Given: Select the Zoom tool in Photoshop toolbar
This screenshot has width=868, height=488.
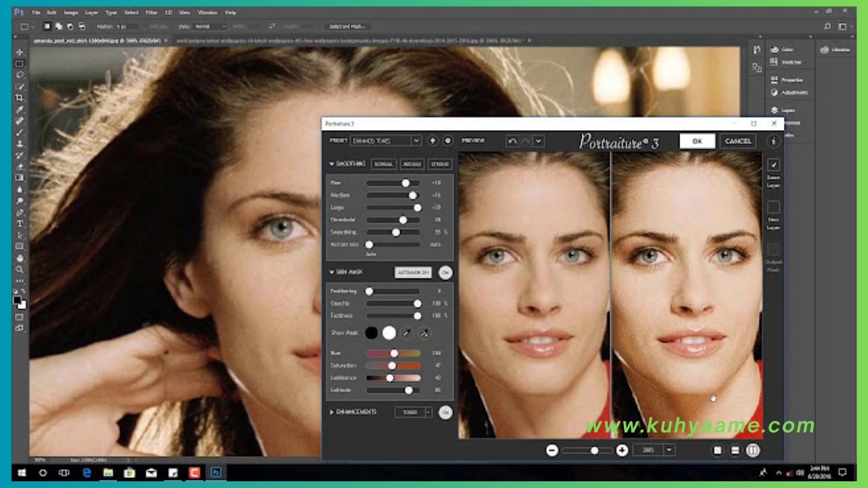Looking at the screenshot, I should point(20,269).
